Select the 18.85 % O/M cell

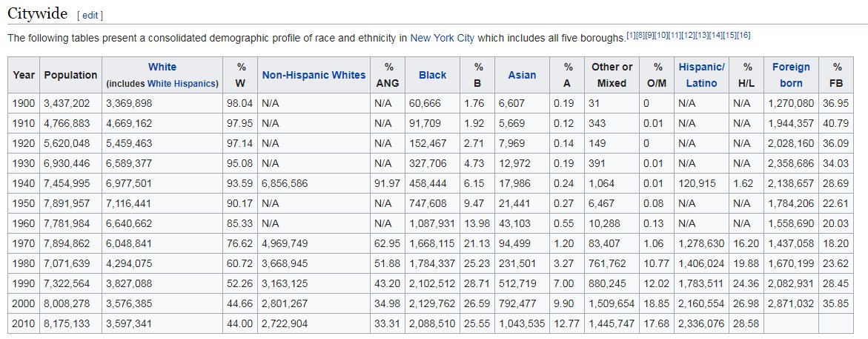pyautogui.click(x=657, y=303)
